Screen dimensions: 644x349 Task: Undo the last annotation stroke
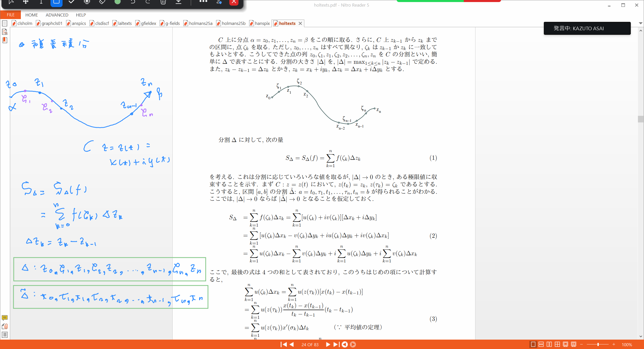pos(132,2)
